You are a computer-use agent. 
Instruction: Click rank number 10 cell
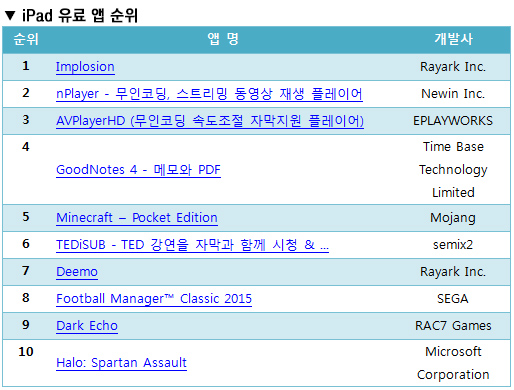(26, 352)
